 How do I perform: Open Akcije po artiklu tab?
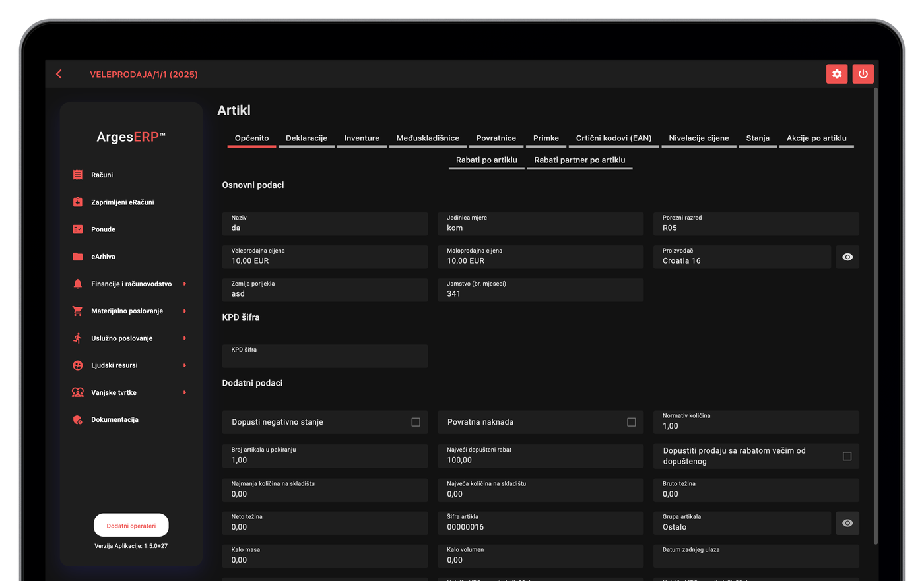point(816,138)
